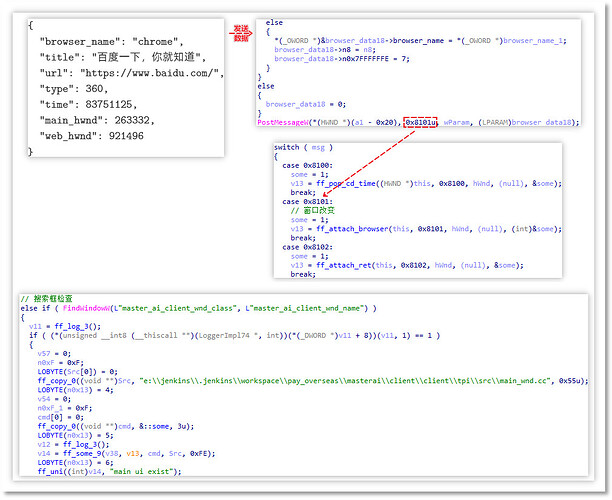Viewport: 612px width, 500px height.
Task: Click the baidu.com URL string
Action: [161, 74]
